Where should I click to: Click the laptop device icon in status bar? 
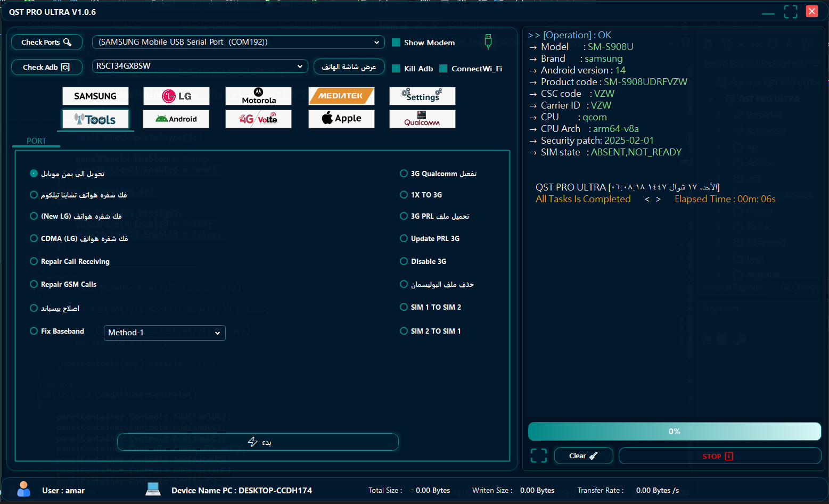pyautogui.click(x=153, y=489)
